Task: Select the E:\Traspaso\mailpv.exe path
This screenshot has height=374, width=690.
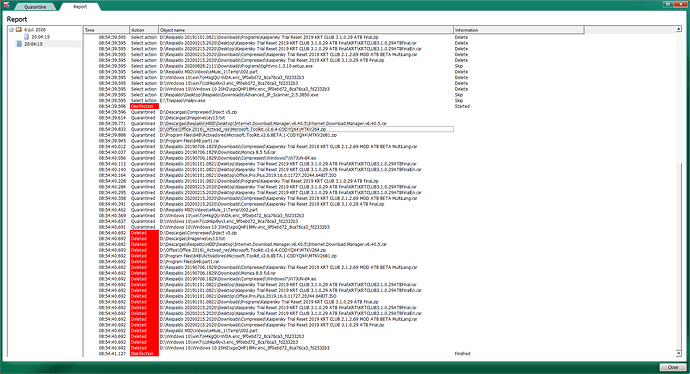Action: click(x=182, y=100)
